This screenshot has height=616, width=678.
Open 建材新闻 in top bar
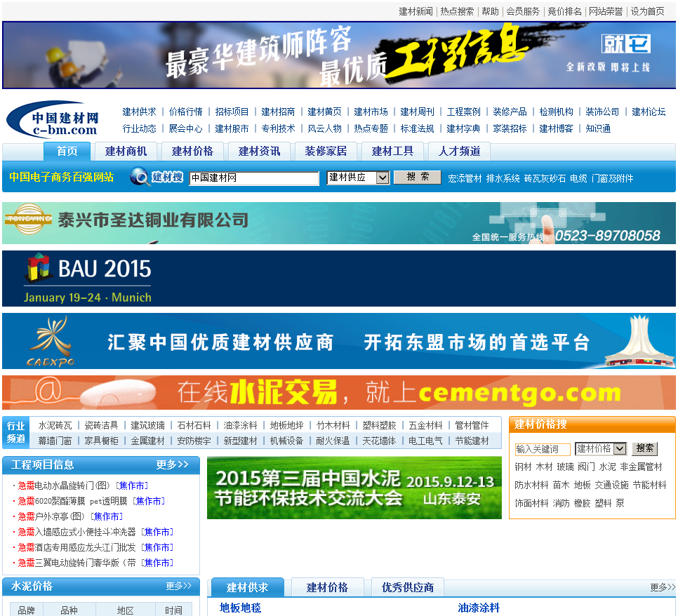pos(416,11)
